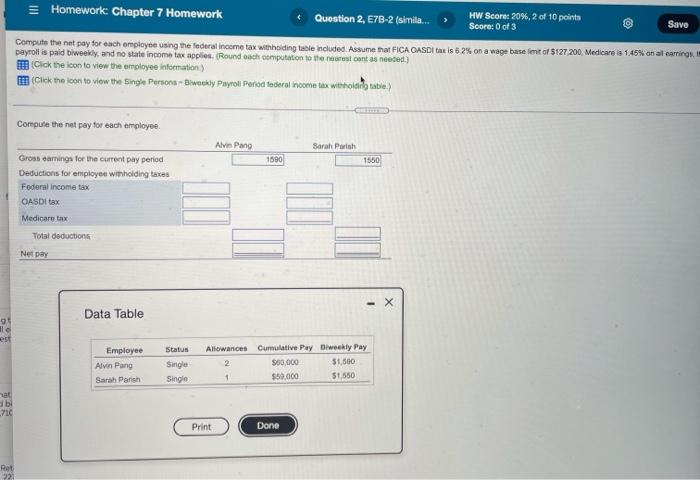Image resolution: width=700 pixels, height=480 pixels.
Task: Close the Data Table dialog
Action: pyautogui.click(x=389, y=302)
